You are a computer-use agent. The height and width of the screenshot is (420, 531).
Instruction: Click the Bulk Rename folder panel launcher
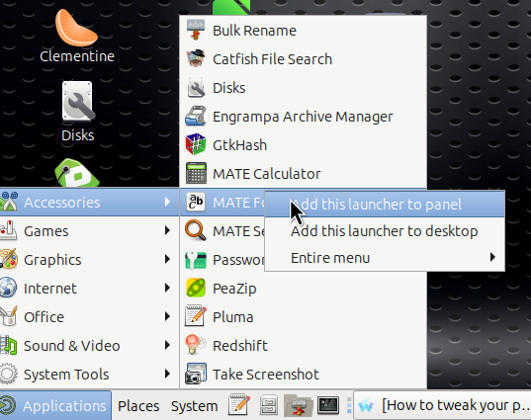[298, 405]
